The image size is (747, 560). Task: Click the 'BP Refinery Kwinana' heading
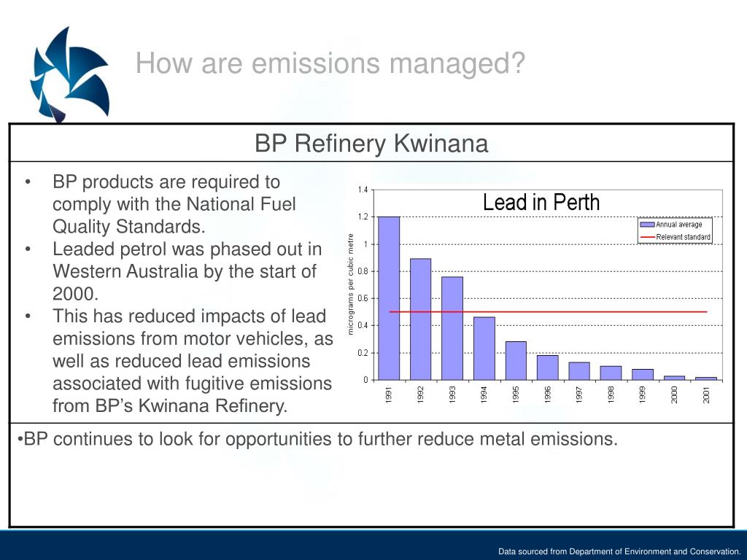point(371,143)
